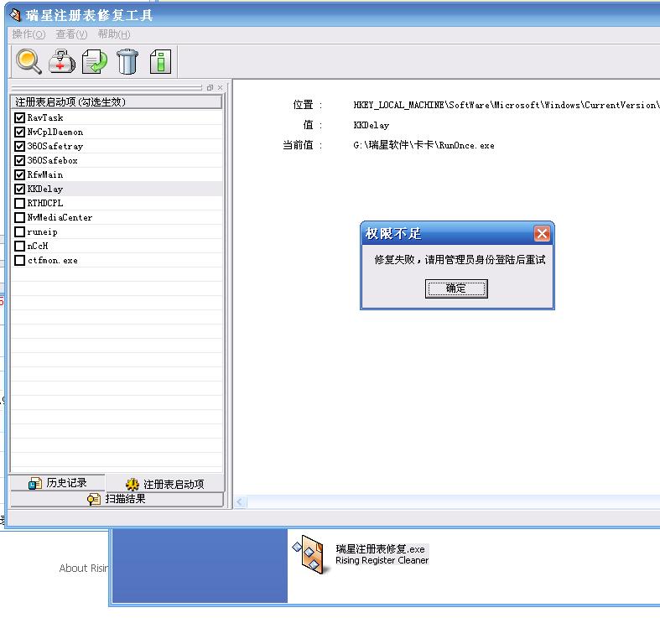Click the KKDelay value in details pane
The width and height of the screenshot is (660, 644).
click(372, 125)
